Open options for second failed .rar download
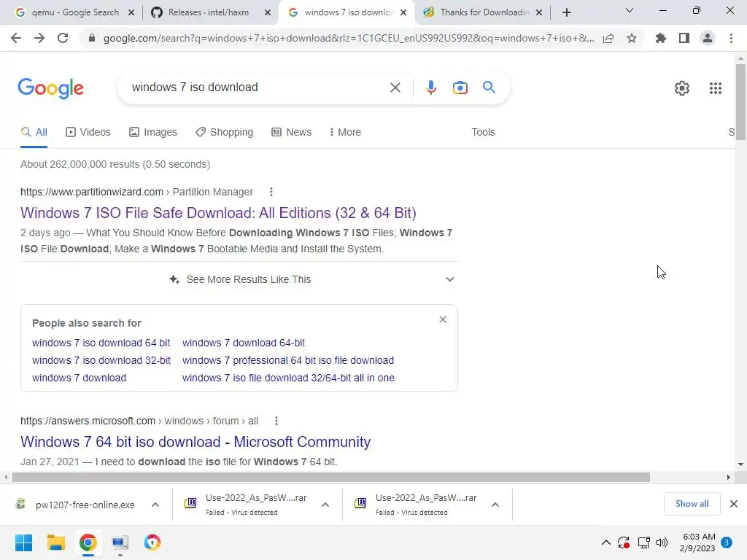 point(495,505)
